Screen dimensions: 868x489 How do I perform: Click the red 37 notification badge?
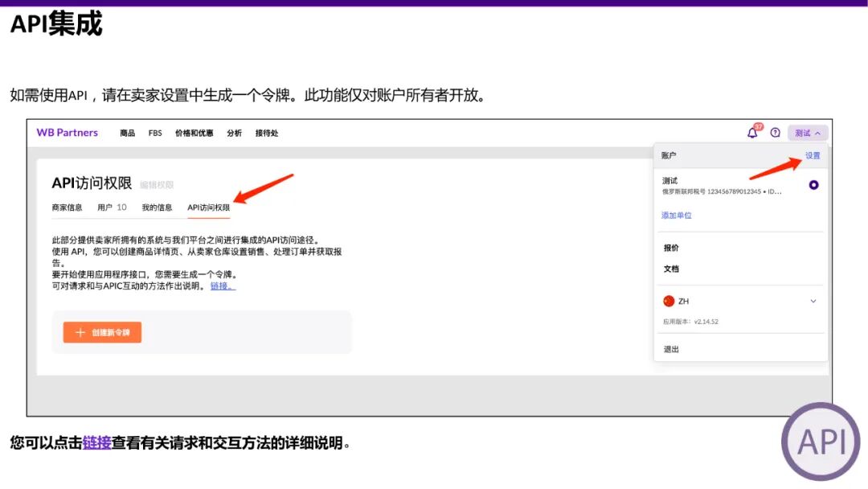[759, 125]
